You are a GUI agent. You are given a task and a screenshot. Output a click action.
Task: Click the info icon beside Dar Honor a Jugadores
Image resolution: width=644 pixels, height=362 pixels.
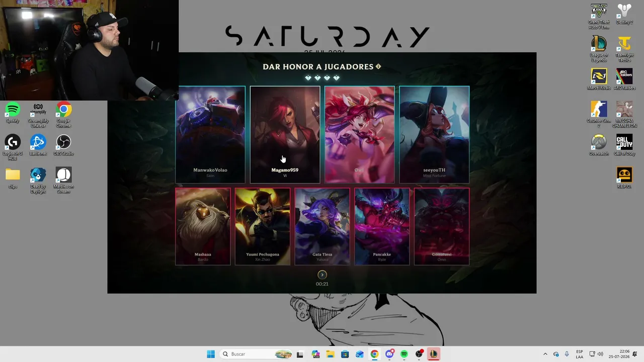378,66
